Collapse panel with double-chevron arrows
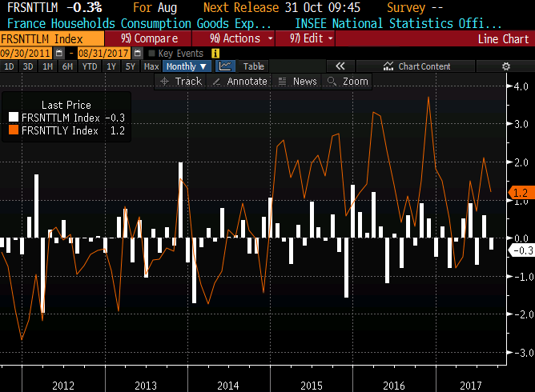This screenshot has width=535, height=392. [340, 66]
